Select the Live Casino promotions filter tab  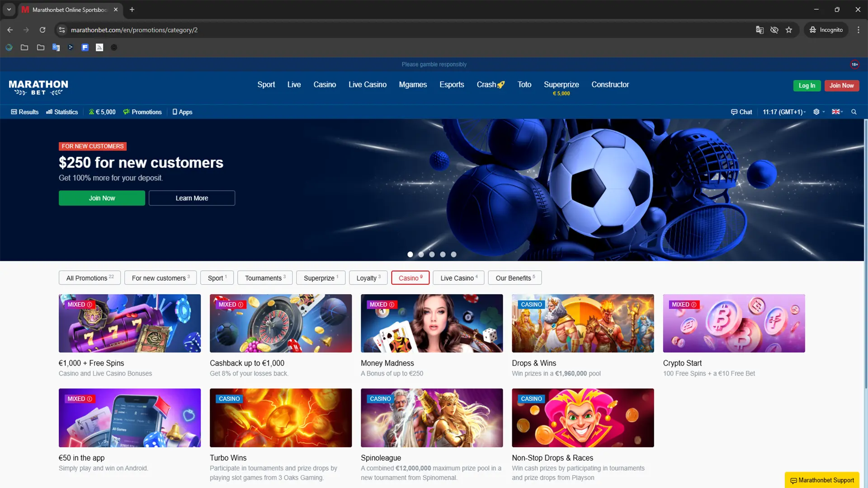458,278
